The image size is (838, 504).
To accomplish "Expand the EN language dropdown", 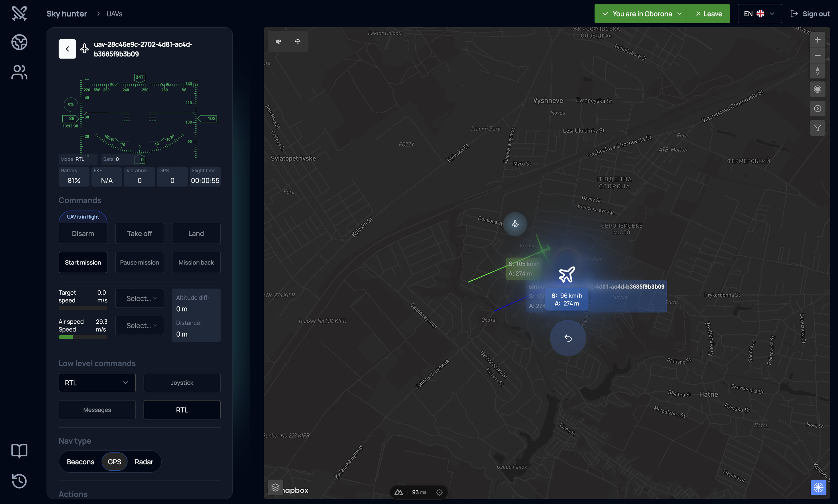I will coord(760,14).
